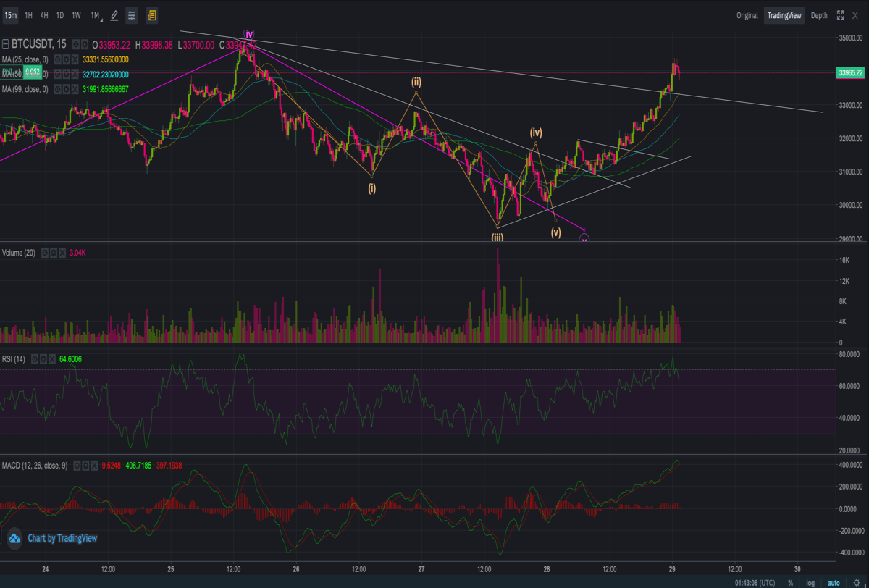Open Volume (20) settings gear
The height and width of the screenshot is (588, 869).
click(54, 253)
